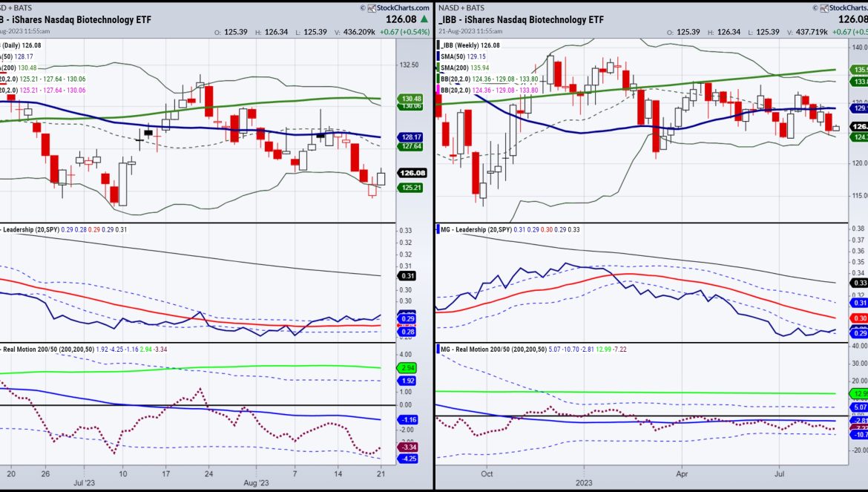The height and width of the screenshot is (492, 868).
Task: Click the blue -1.16 Real Motion tag
Action: pyautogui.click(x=407, y=419)
